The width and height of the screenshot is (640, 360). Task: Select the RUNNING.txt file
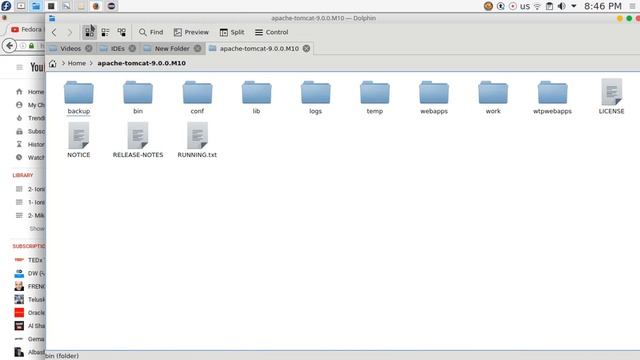[x=197, y=140]
